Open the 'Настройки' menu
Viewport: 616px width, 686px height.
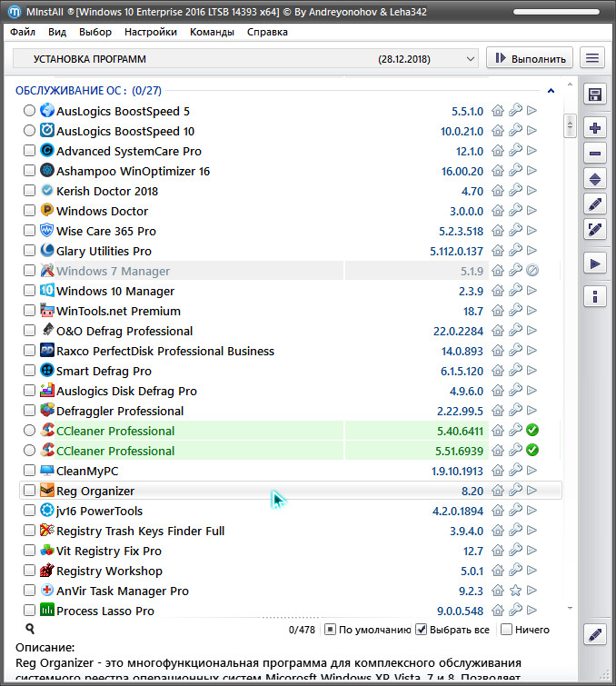coord(151,32)
